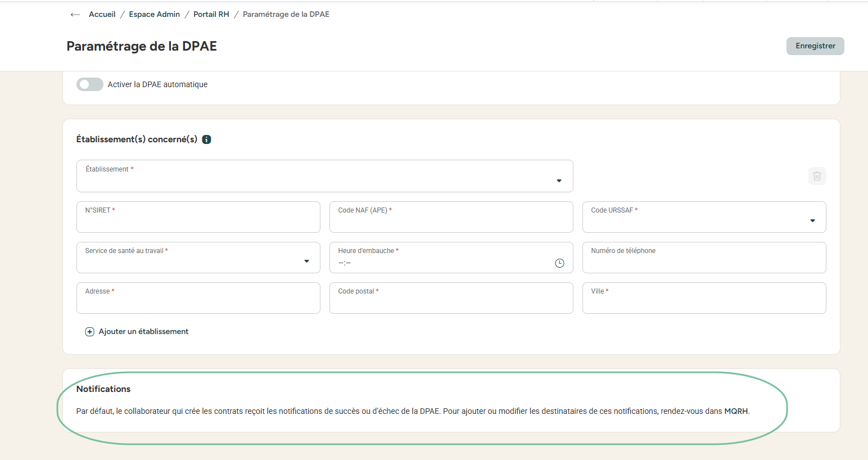Image resolution: width=868 pixels, height=460 pixels.
Task: Open Portail RH breadcrumb link
Action: (211, 15)
